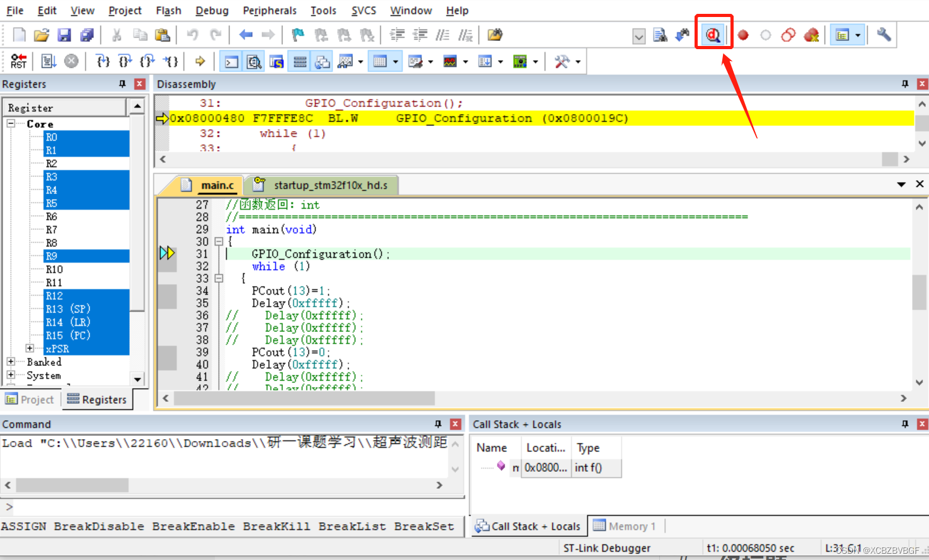
Task: Switch to the Memory 1 panel tab
Action: coord(625,525)
